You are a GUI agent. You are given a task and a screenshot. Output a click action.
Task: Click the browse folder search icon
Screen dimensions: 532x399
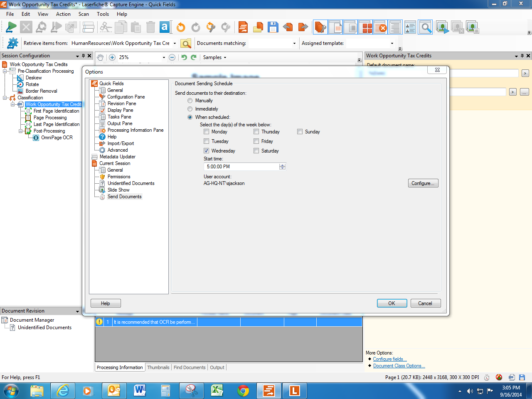click(186, 43)
